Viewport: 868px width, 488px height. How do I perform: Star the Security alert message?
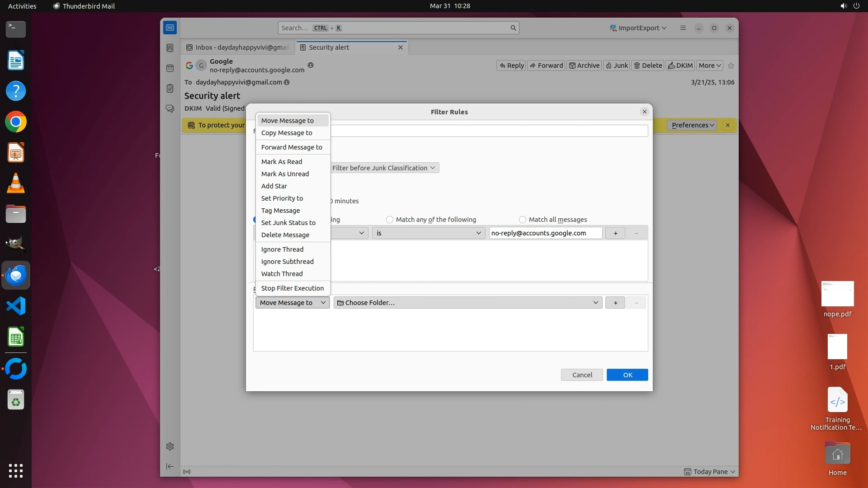tap(731, 66)
